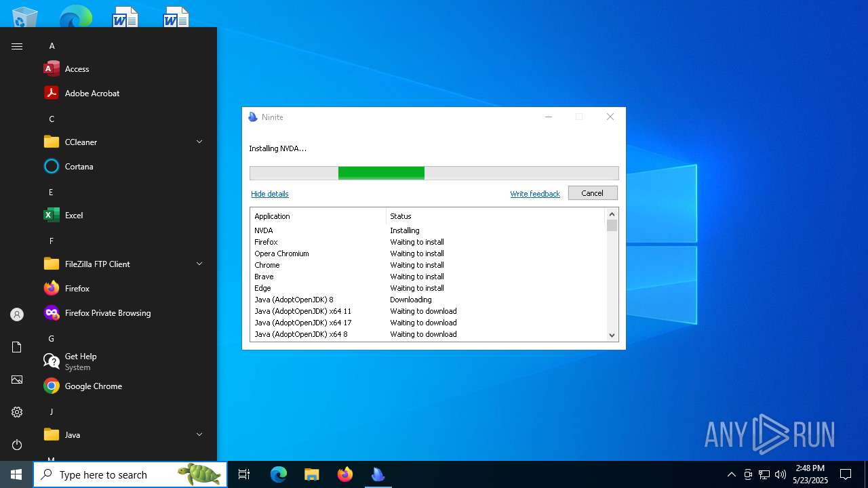868x488 pixels.
Task: Click Hide details link in Ninite
Action: pyautogui.click(x=269, y=194)
